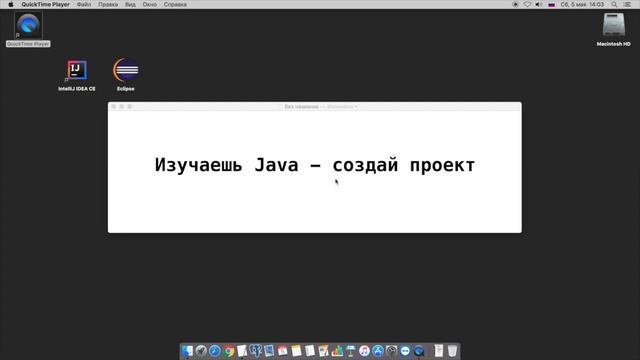Open the QuickTime Player application menu

pos(45,4)
